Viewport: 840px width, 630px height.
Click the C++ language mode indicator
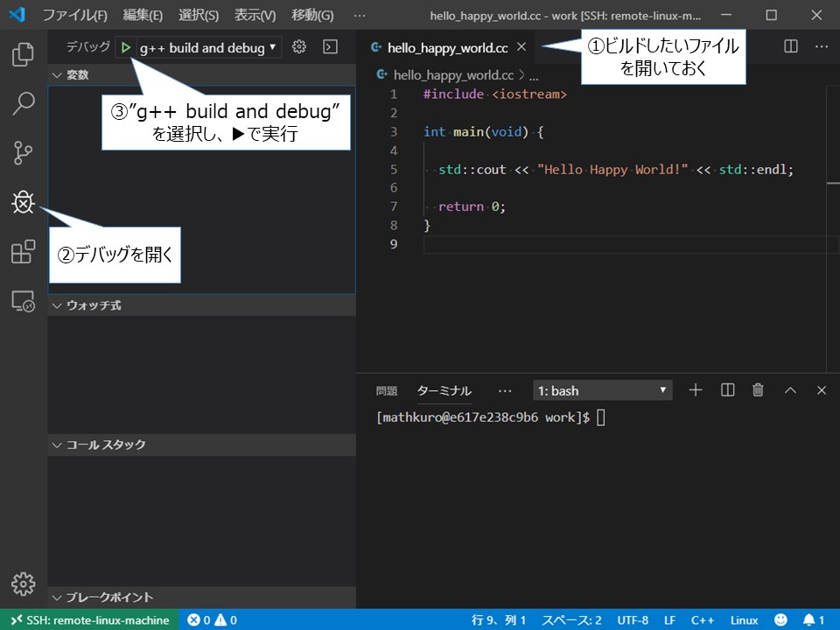702,620
